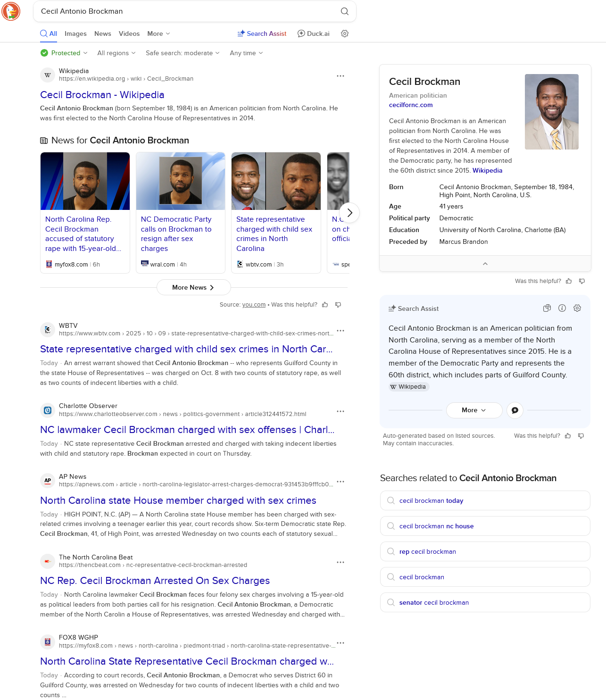Switch to the Videos tab
This screenshot has height=700, width=606.
point(129,33)
